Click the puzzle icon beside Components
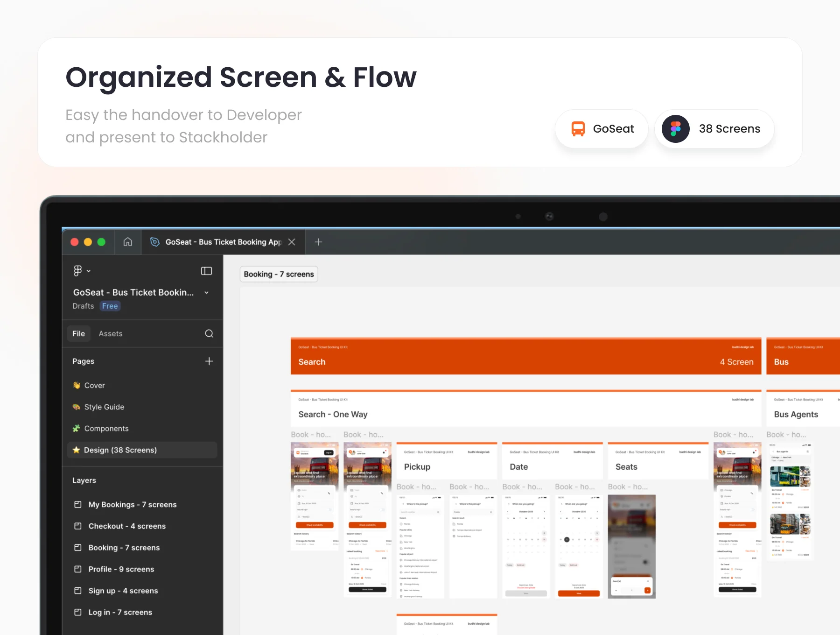The height and width of the screenshot is (635, 840). (77, 428)
